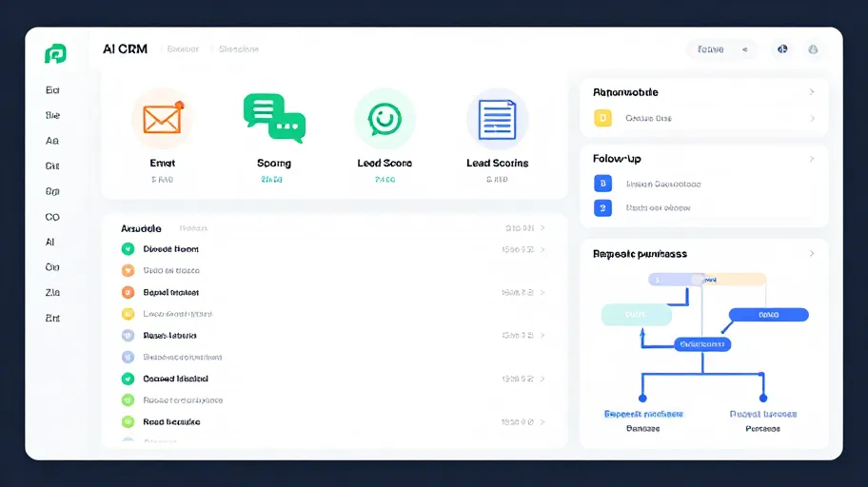Expand the Rhnonwobdie panel chevron
868x487 pixels.
812,92
